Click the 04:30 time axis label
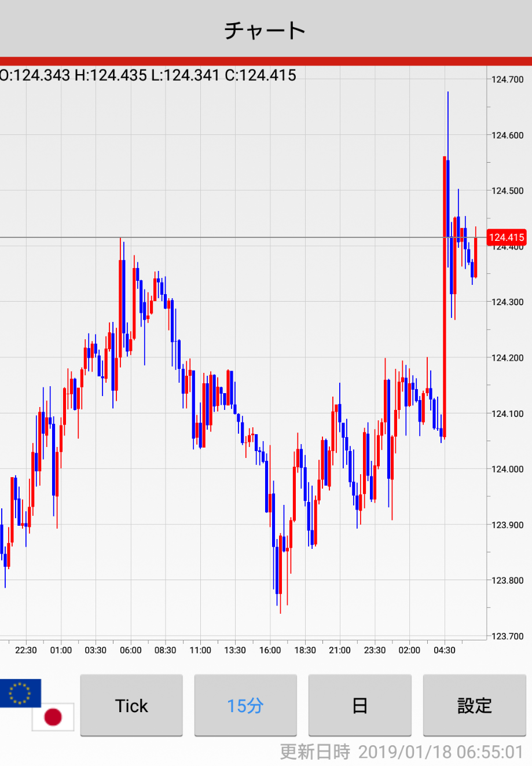 [x=444, y=650]
